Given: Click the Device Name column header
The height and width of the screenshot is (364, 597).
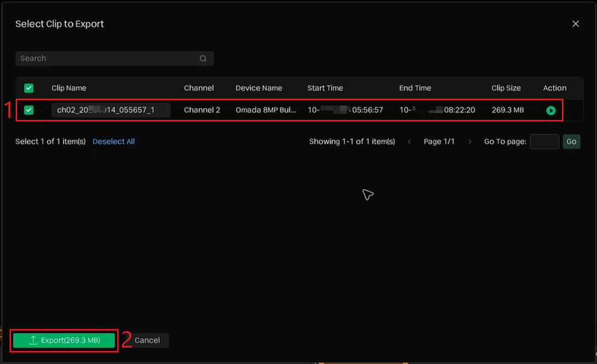Looking at the screenshot, I should tap(259, 88).
